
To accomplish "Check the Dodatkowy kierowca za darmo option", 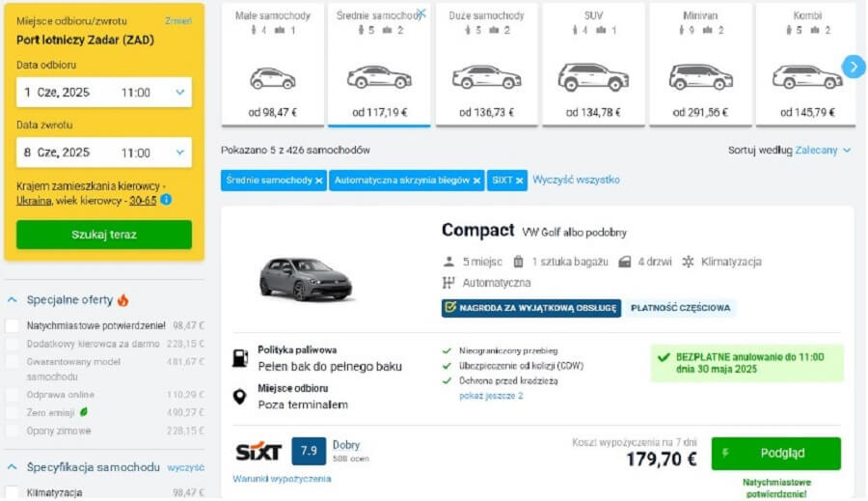I will click(x=13, y=344).
